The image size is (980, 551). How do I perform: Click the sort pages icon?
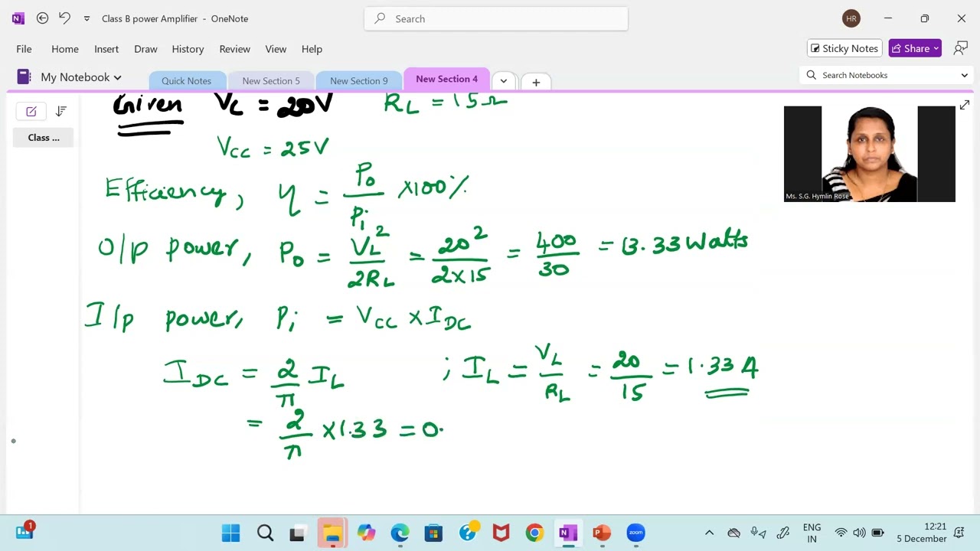(x=61, y=112)
